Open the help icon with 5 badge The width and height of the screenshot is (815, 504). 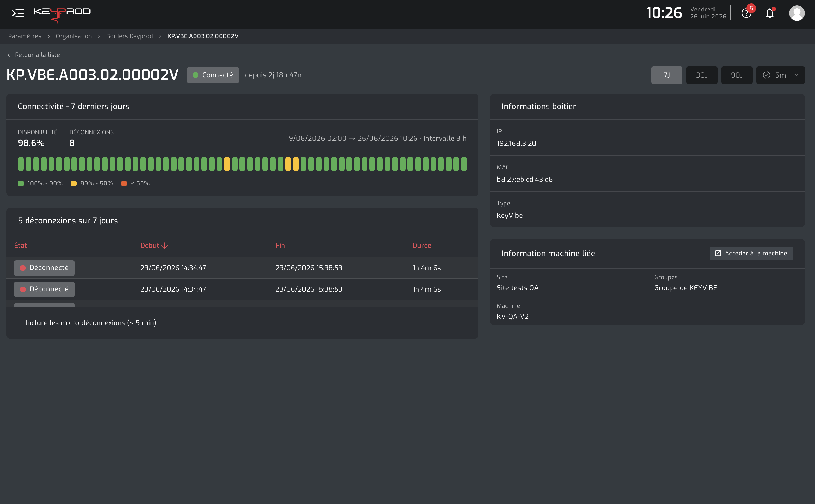[x=746, y=13]
